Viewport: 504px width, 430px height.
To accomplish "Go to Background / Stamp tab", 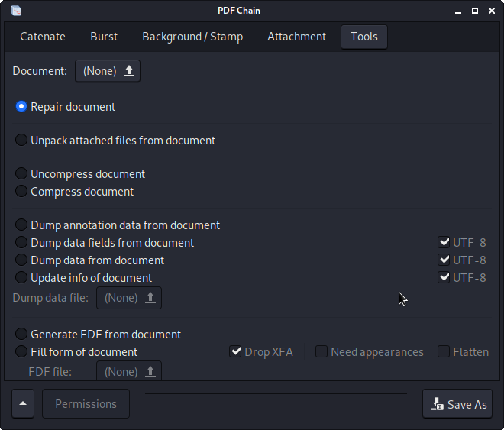I will [x=192, y=37].
